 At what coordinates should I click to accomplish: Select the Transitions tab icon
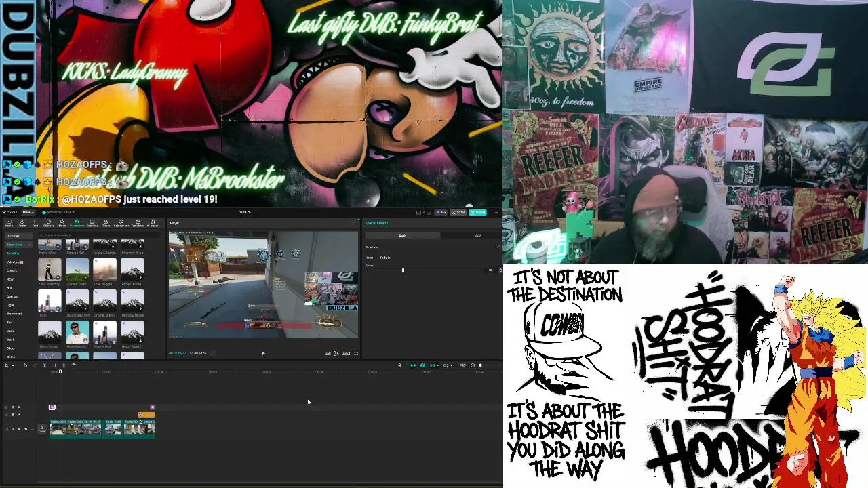pyautogui.click(x=77, y=222)
